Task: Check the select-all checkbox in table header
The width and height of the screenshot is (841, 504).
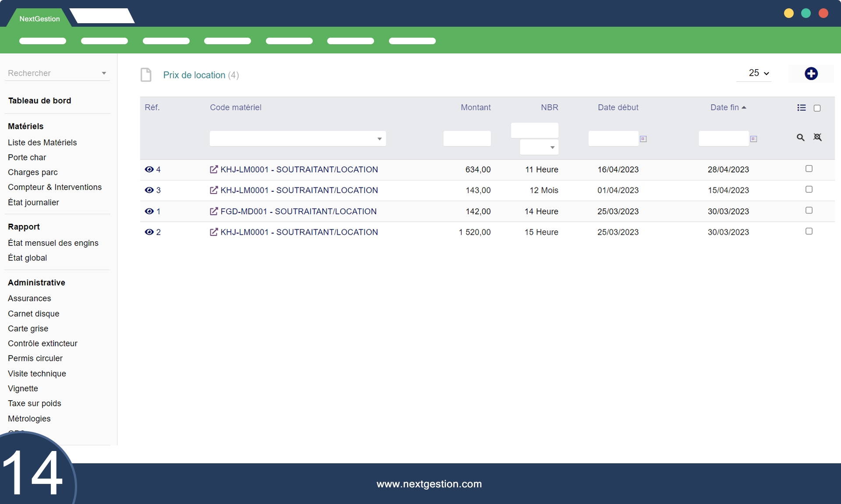Action: tap(817, 108)
